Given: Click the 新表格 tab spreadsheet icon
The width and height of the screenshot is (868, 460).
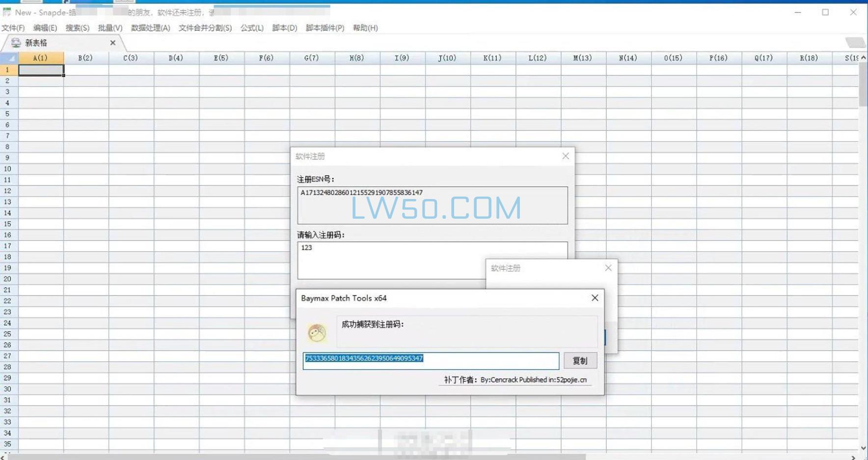Looking at the screenshot, I should [x=16, y=43].
